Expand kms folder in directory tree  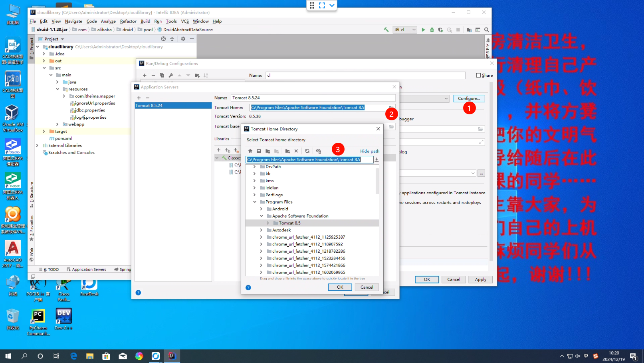tap(255, 181)
